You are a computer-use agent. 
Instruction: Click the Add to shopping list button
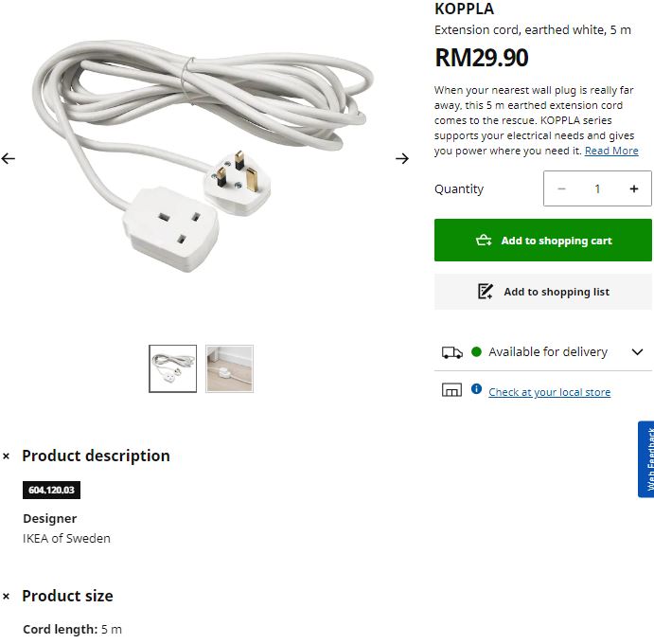tap(542, 292)
